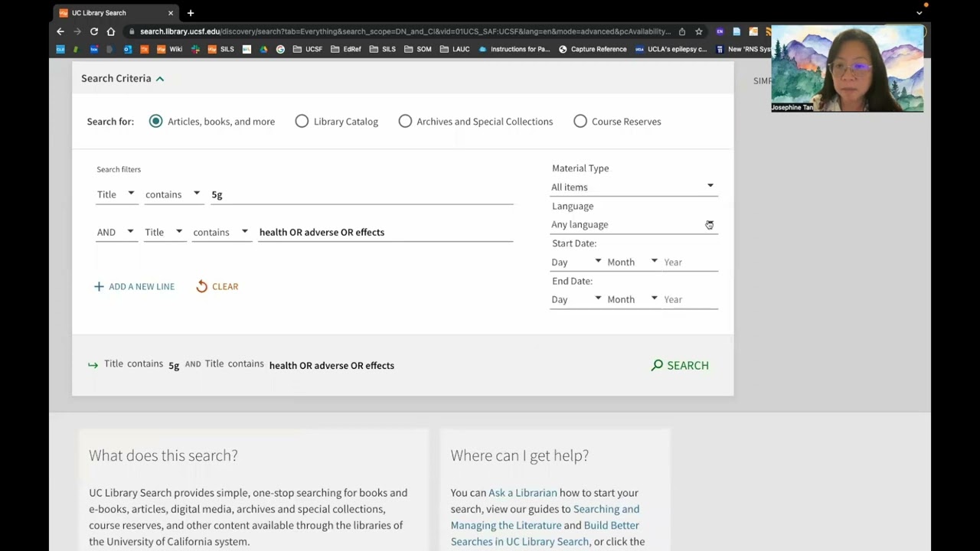Viewport: 980px width, 551px height.
Task: Click ADD A NEW LINE
Action: pos(134,286)
